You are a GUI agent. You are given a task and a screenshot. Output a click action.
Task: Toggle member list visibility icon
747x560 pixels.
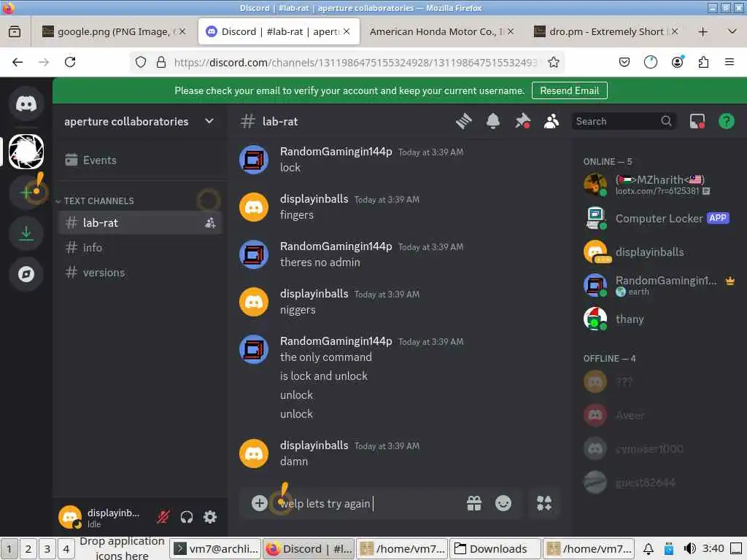[551, 122]
